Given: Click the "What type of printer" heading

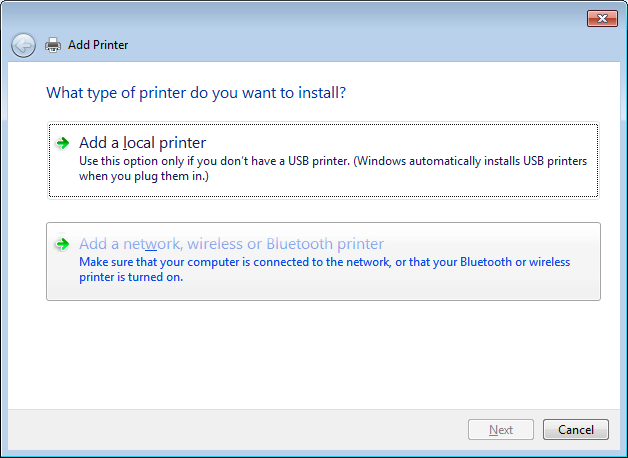Looking at the screenshot, I should click(196, 93).
